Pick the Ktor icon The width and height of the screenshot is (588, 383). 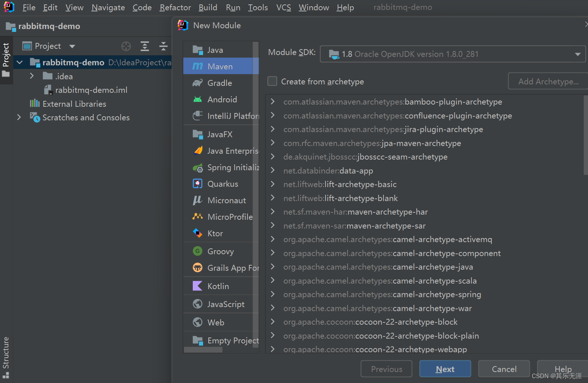point(198,233)
